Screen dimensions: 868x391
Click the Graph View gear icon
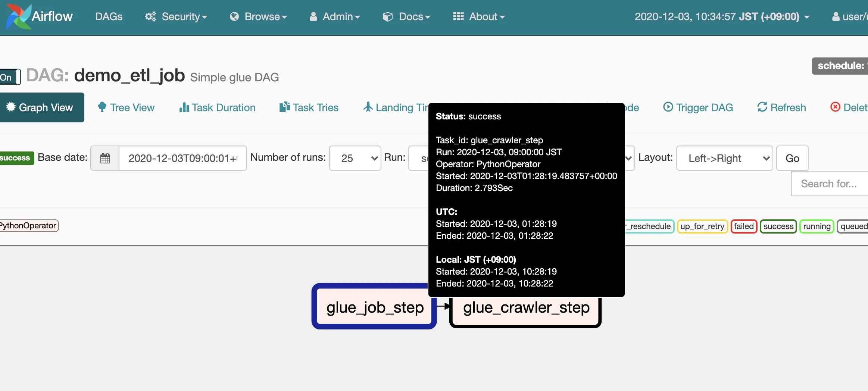point(11,107)
